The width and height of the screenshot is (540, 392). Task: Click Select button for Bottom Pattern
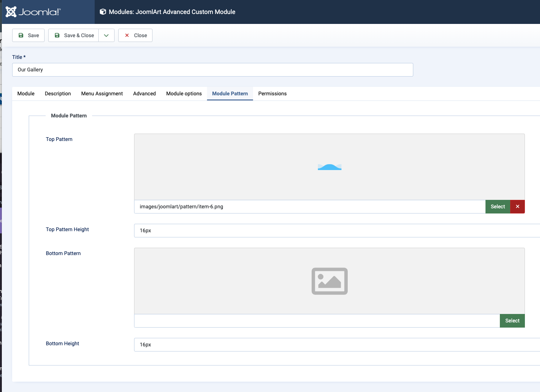click(x=512, y=321)
